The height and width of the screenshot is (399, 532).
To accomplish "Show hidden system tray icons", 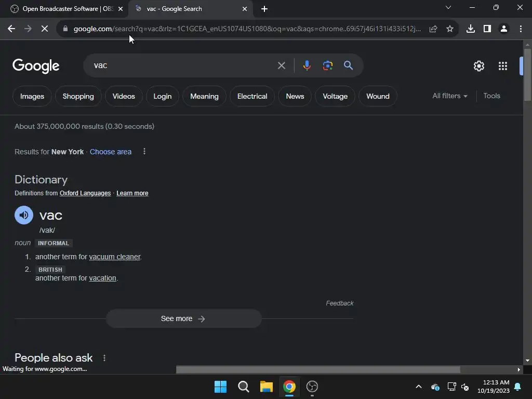I will click(x=419, y=387).
